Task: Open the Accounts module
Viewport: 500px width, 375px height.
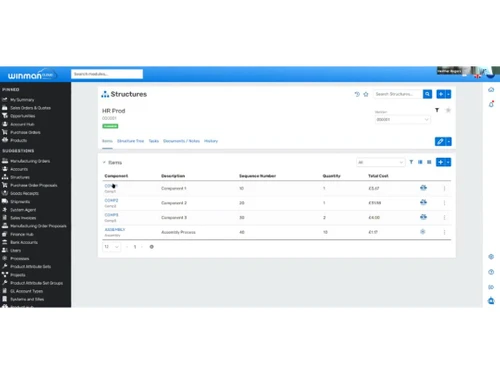Action: tap(19, 169)
